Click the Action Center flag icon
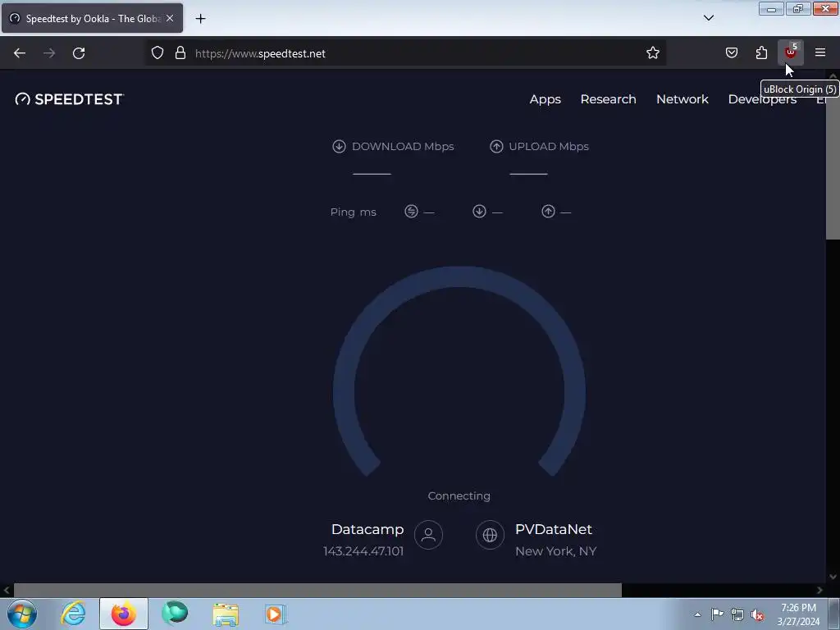 717,614
